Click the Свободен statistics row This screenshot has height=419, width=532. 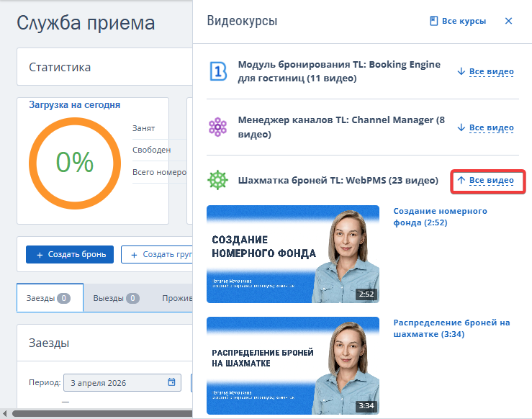160,150
